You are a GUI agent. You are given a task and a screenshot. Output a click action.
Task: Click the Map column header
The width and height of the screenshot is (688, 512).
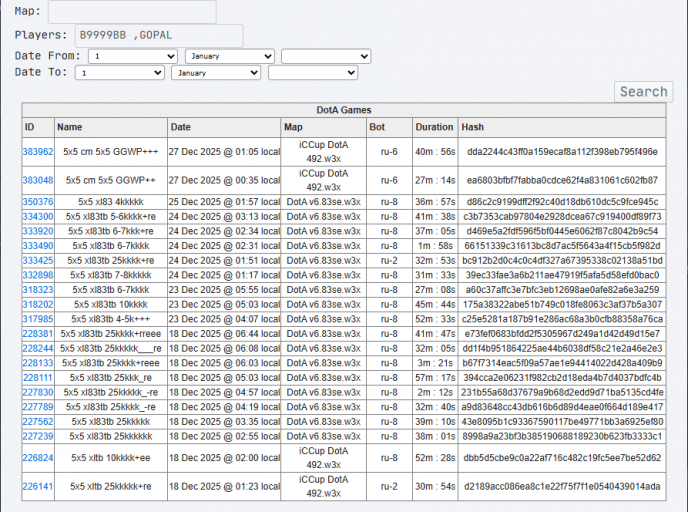click(x=323, y=127)
